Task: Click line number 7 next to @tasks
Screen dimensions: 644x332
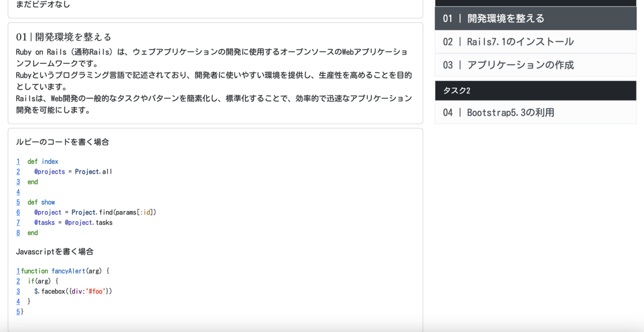Action: [x=18, y=222]
